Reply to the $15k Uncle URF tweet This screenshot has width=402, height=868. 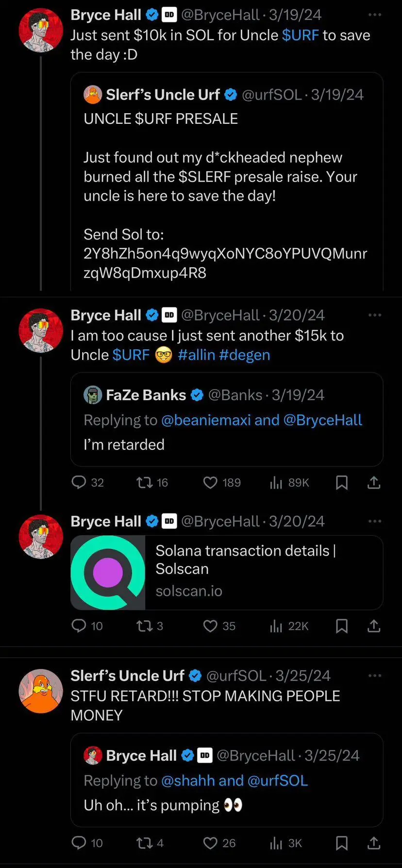click(x=79, y=482)
